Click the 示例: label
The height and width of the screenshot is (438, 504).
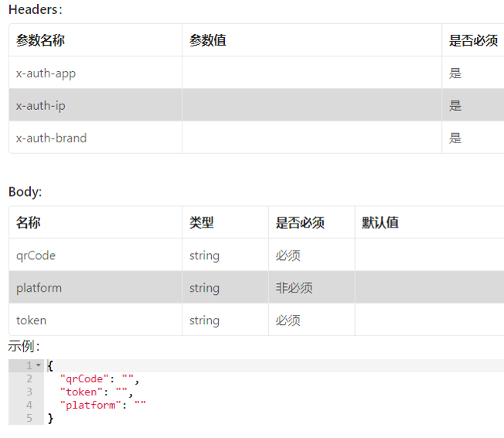24,346
